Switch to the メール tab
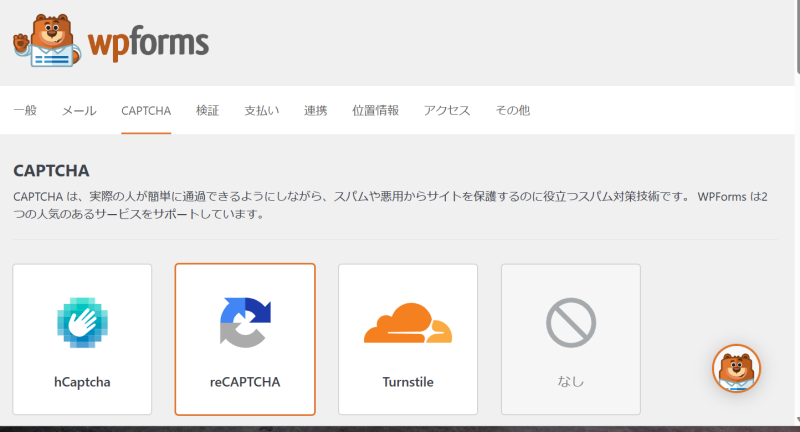Screen dimensions: 800x432 (79, 110)
